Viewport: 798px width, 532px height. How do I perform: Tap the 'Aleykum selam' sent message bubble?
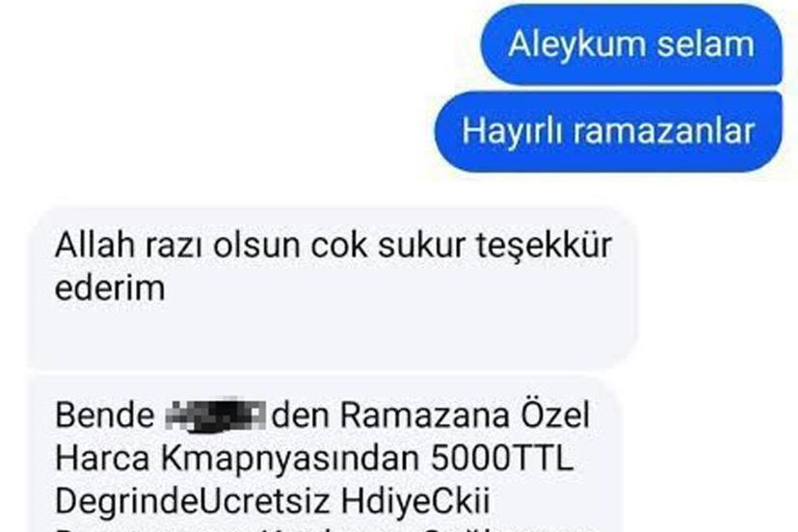631,44
